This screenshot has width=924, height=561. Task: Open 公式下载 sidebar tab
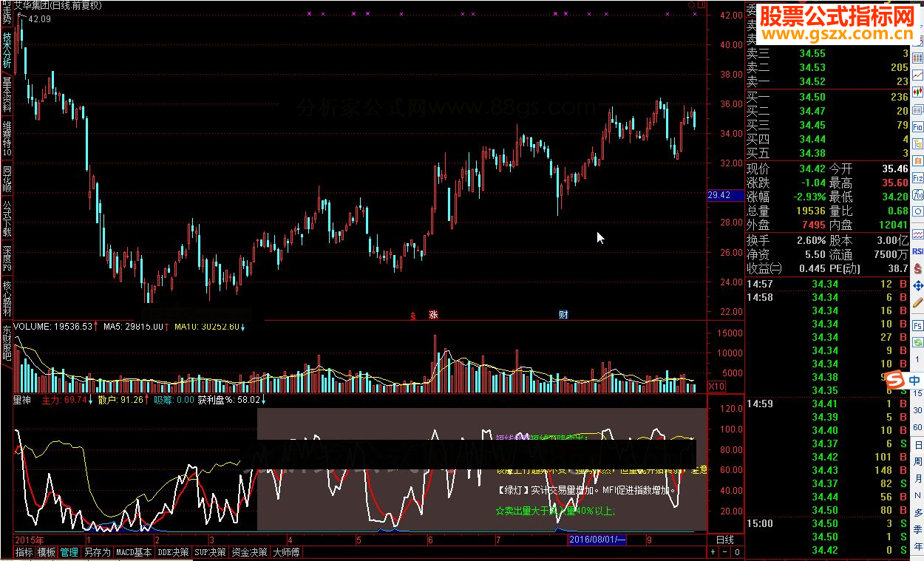[x=7, y=220]
